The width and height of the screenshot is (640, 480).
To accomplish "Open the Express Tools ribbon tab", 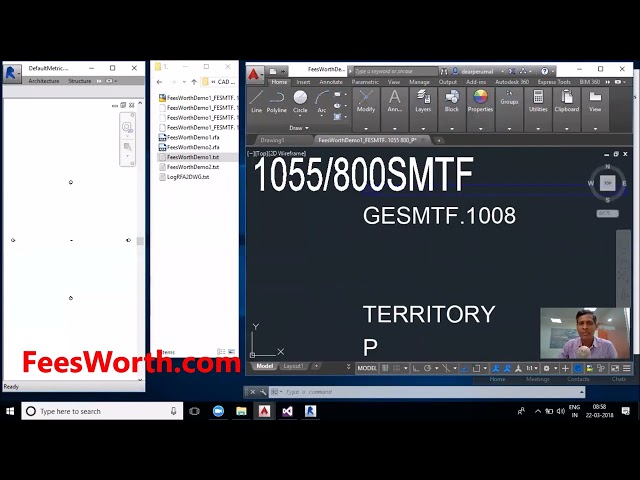I will point(554,82).
